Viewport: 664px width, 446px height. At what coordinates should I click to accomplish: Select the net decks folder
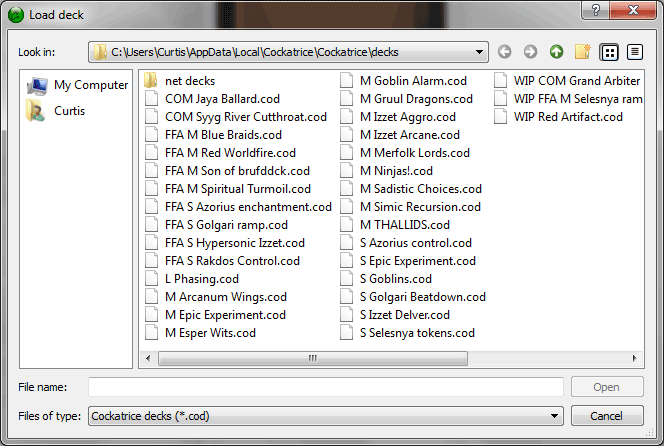179,81
